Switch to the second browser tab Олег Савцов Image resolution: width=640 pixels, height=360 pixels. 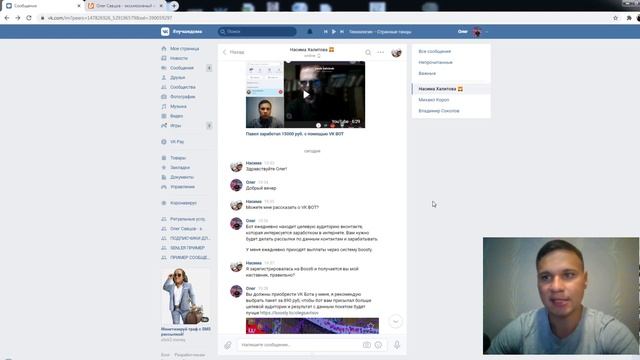click(124, 6)
